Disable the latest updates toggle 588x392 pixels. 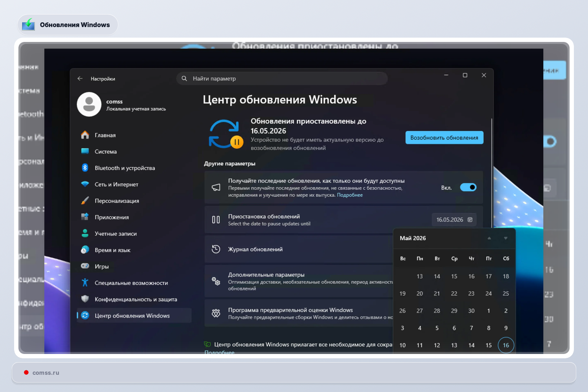click(468, 187)
